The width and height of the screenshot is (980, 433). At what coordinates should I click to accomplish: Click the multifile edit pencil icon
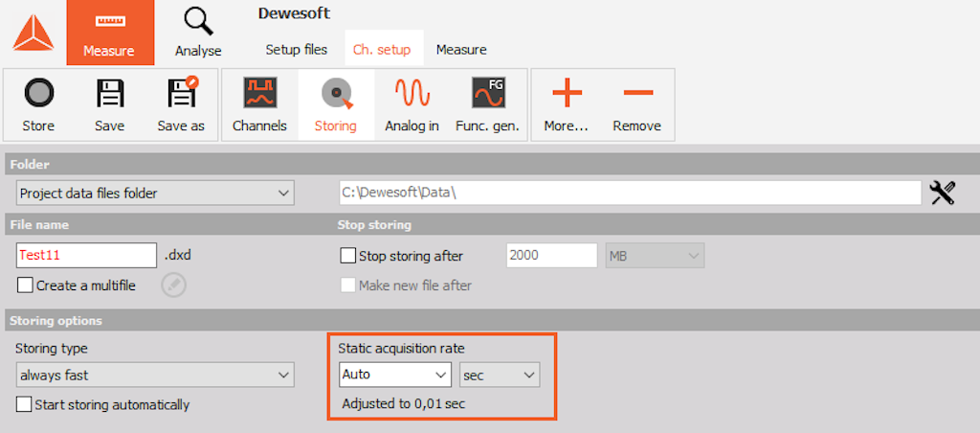pos(174,285)
